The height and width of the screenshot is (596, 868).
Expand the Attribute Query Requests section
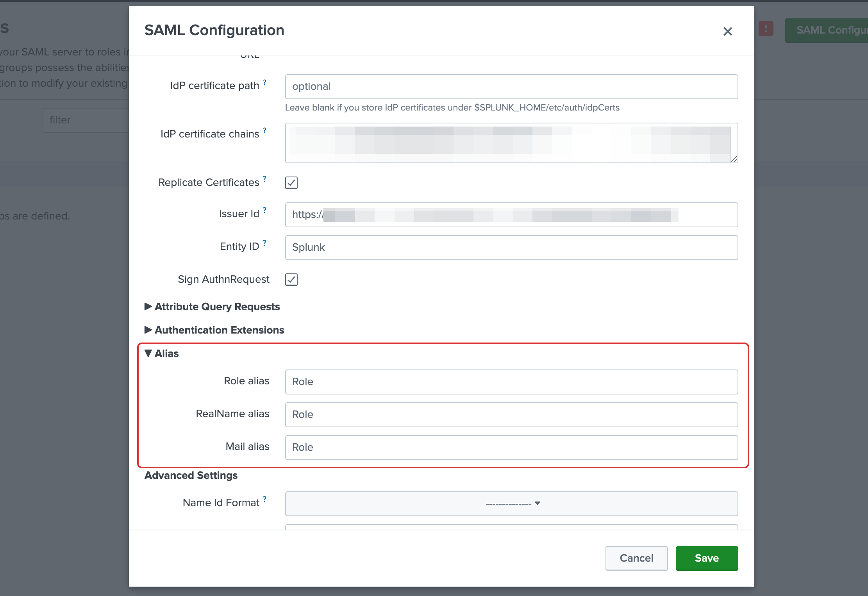pos(212,307)
